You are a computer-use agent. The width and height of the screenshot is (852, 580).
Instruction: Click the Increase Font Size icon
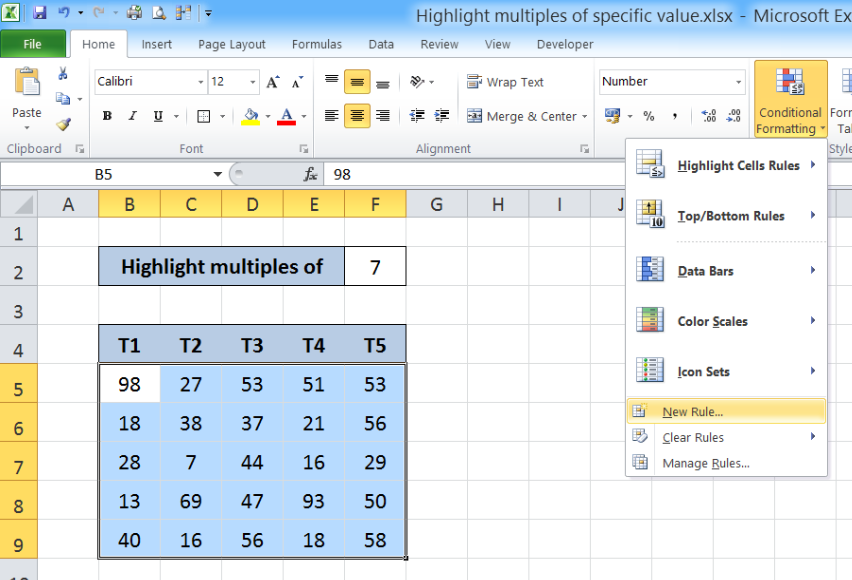(273, 82)
